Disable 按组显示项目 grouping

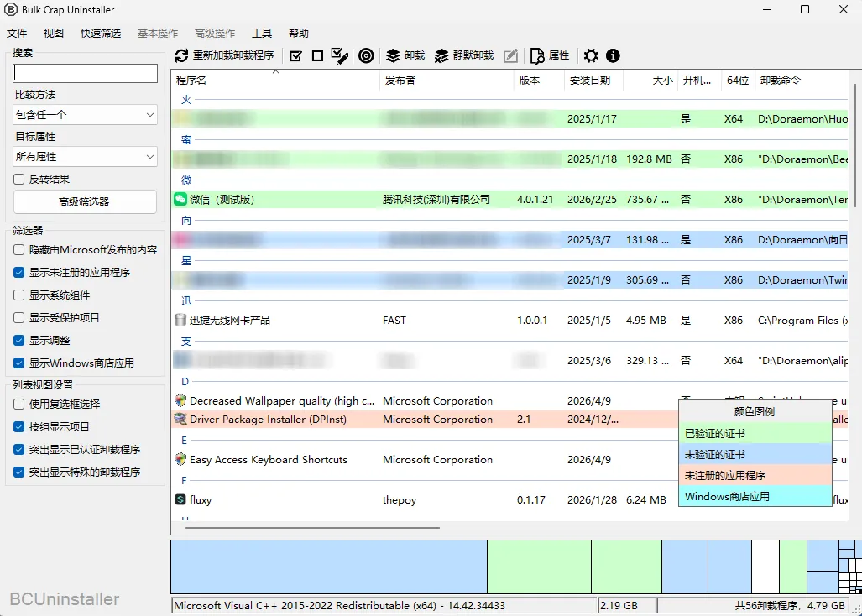click(18, 427)
